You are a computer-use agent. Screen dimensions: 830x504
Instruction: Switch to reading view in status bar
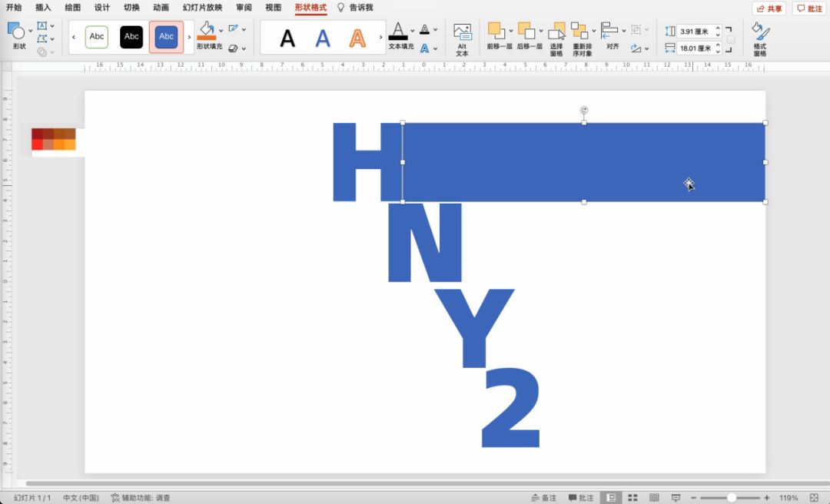[x=654, y=498]
